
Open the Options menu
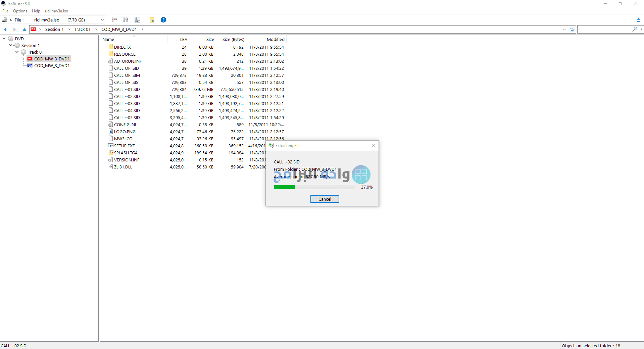(20, 11)
